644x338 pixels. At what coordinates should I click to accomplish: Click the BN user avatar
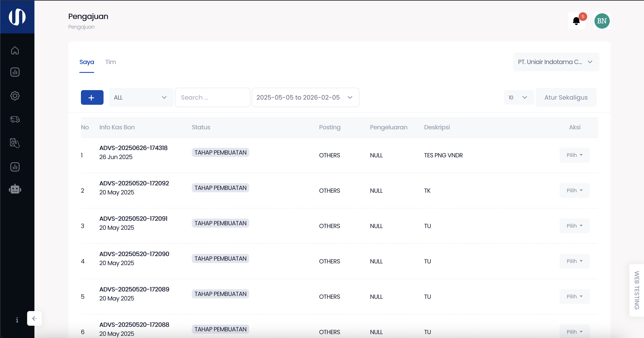(602, 21)
